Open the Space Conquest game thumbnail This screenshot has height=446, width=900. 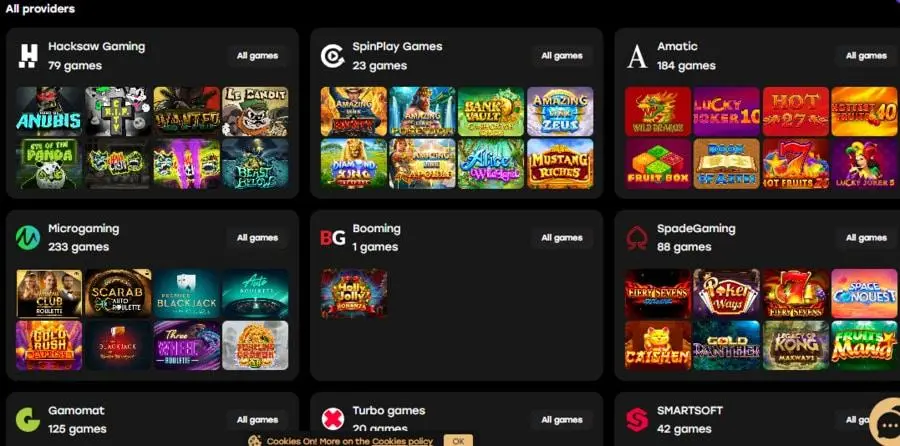[864, 293]
